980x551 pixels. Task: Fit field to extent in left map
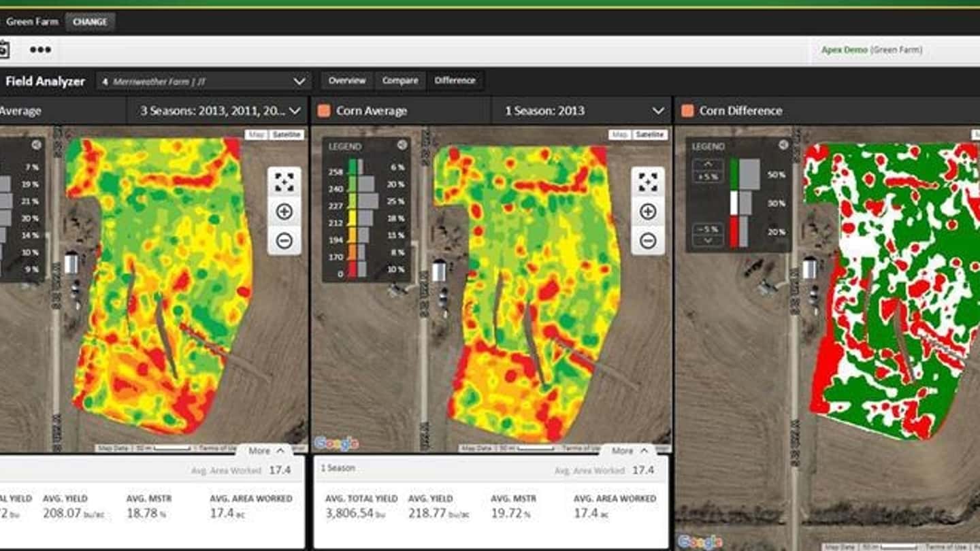284,182
